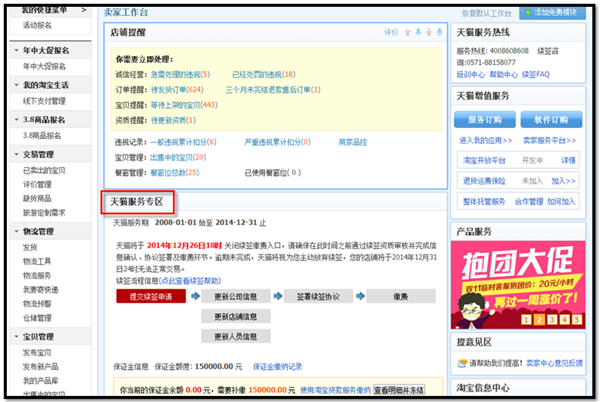Open 出售中的宝贝(20) link
The height and width of the screenshot is (402, 600).
pos(178,158)
